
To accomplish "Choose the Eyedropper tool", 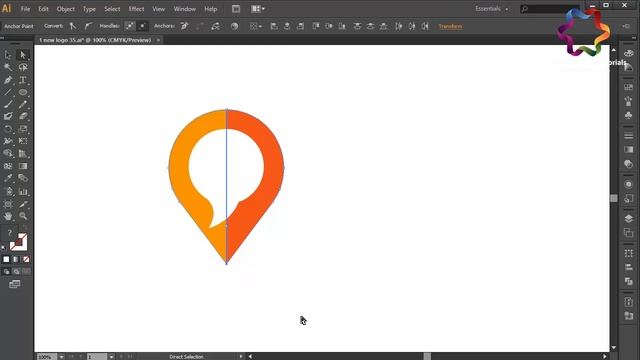I will (x=8, y=178).
